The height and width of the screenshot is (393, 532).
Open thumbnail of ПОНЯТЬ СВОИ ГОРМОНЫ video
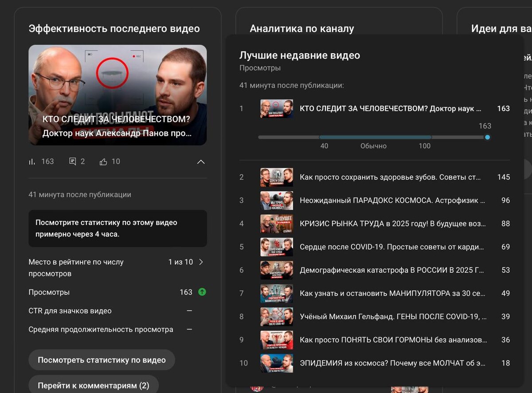click(277, 340)
